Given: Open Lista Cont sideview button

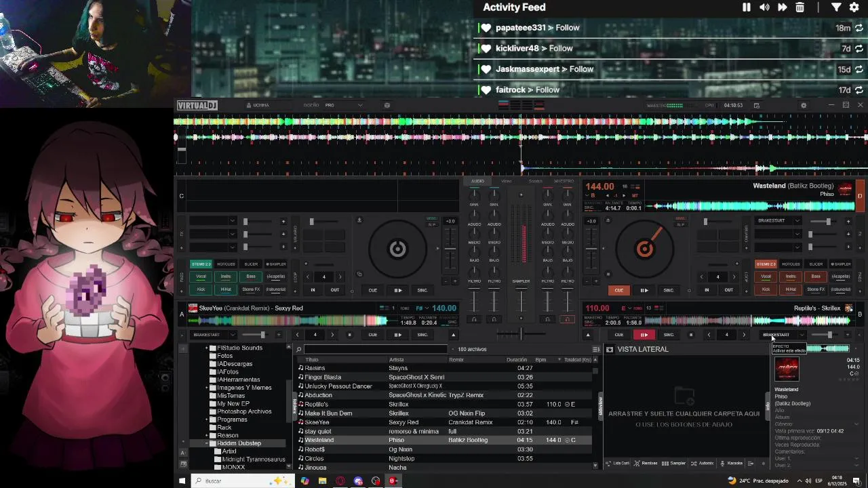Looking at the screenshot, I should (618, 464).
